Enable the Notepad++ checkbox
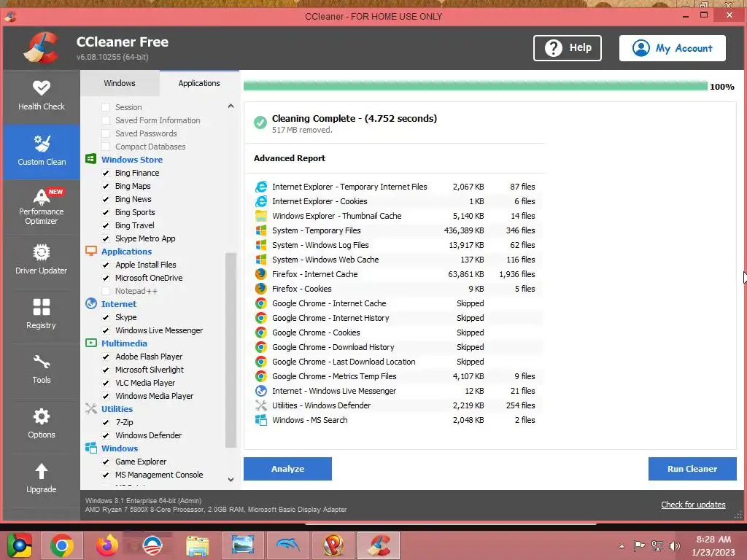The width and height of the screenshot is (747, 560). click(106, 291)
